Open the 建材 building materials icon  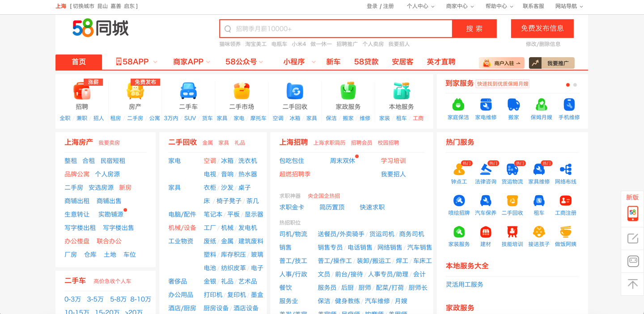click(x=486, y=232)
